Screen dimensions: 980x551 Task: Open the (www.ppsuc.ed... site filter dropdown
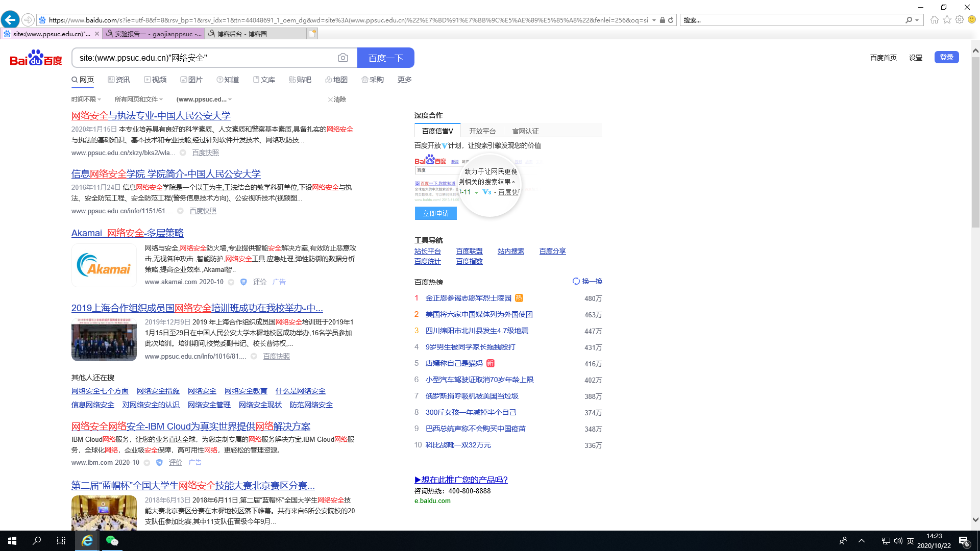coord(204,99)
